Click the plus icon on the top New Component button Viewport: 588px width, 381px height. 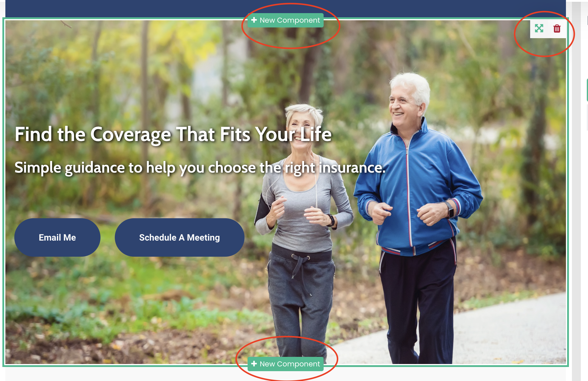click(x=254, y=20)
